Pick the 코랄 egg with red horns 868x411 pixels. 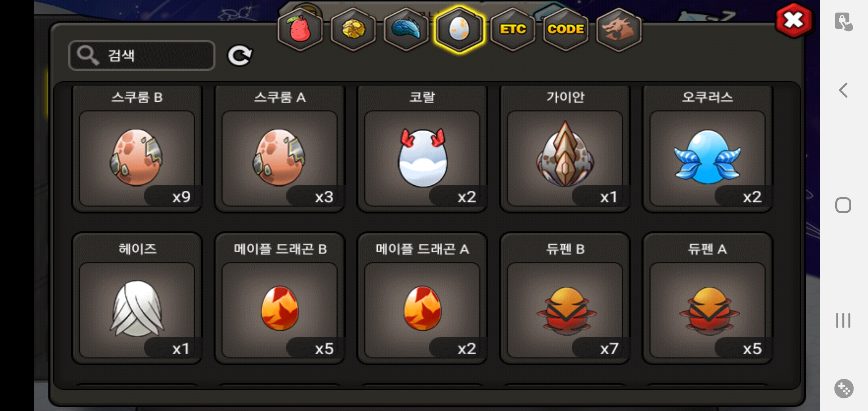click(x=422, y=149)
